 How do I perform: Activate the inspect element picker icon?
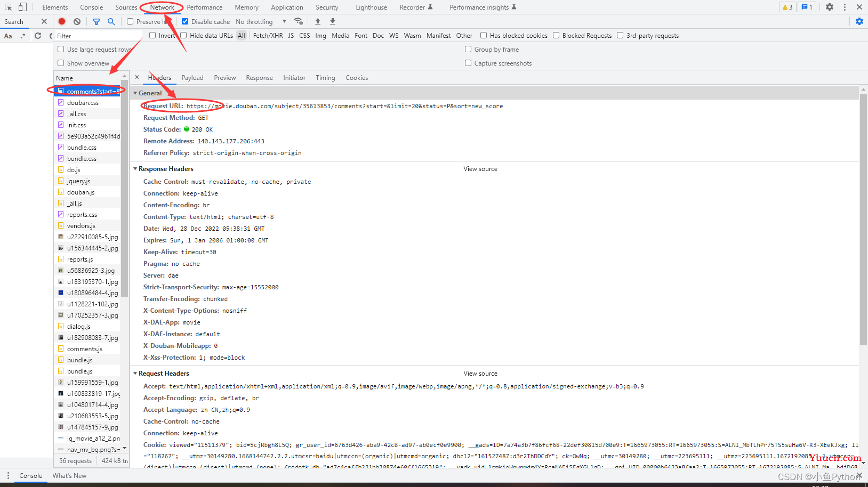pos(8,7)
